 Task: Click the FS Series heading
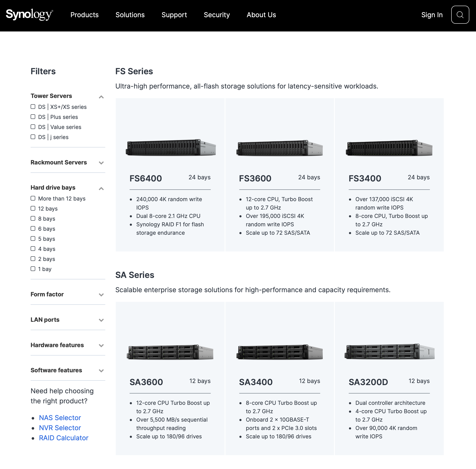[134, 71]
